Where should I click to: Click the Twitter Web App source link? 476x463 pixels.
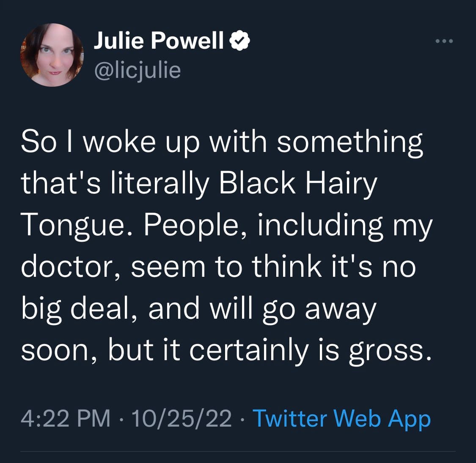coord(342,419)
